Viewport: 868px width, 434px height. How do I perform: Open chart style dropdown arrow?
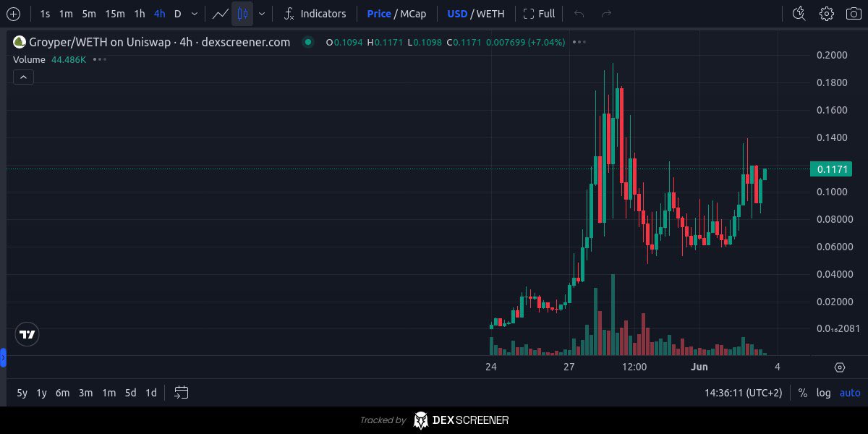261,14
